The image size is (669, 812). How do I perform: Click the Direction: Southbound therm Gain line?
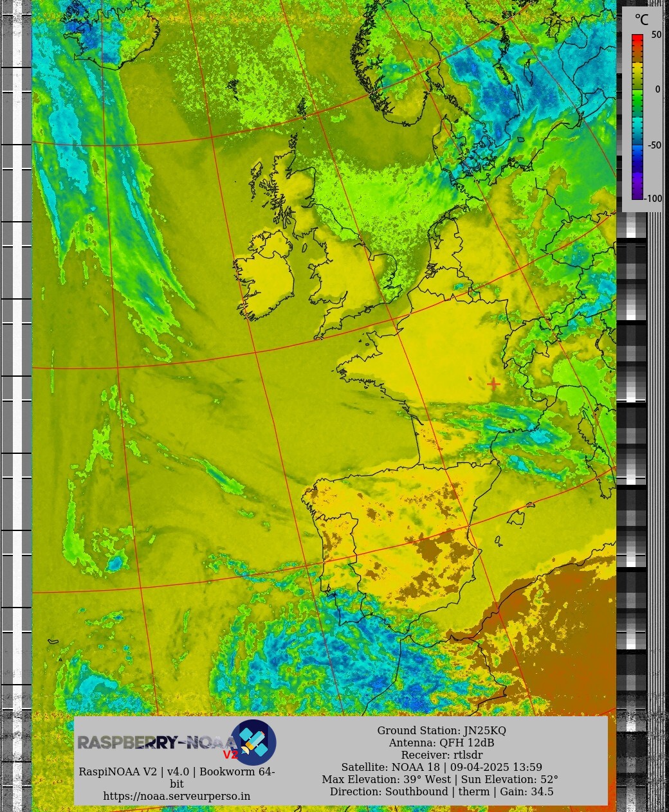coord(441,791)
